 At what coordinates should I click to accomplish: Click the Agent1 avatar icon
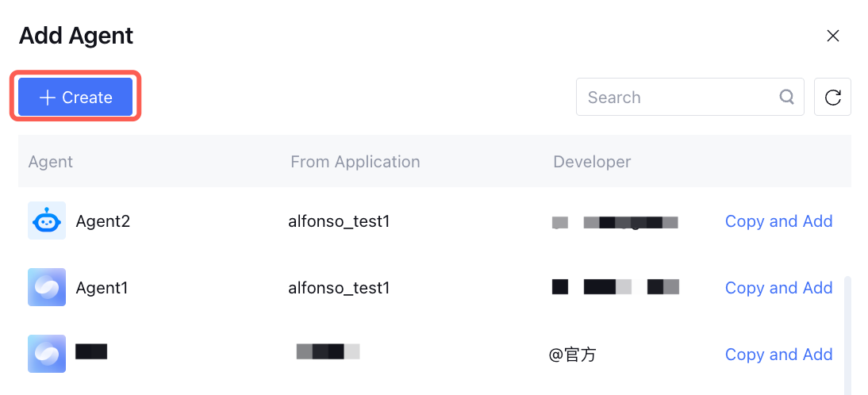(47, 288)
